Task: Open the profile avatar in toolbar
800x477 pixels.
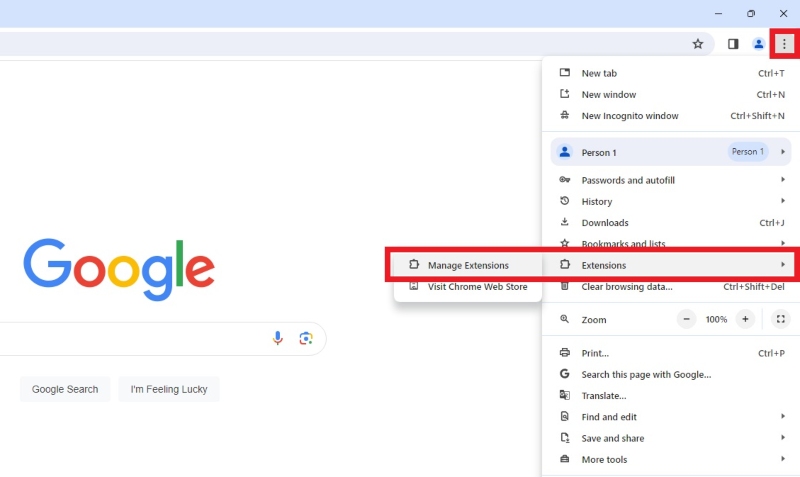Action: pos(758,44)
